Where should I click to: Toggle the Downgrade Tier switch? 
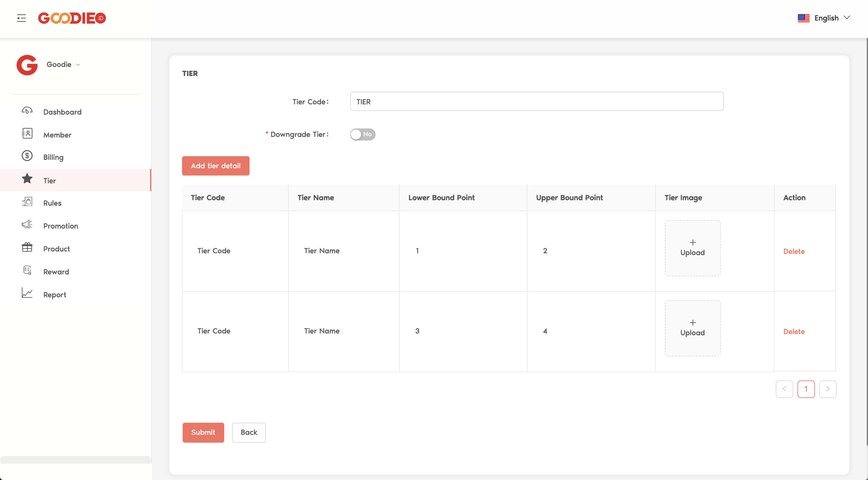click(363, 134)
